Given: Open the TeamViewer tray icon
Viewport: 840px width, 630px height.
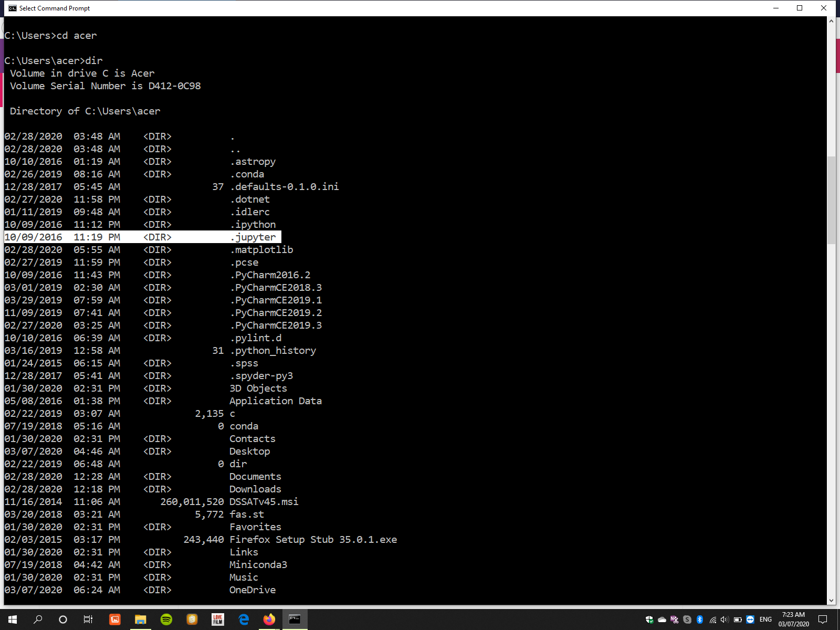Looking at the screenshot, I should pyautogui.click(x=750, y=619).
